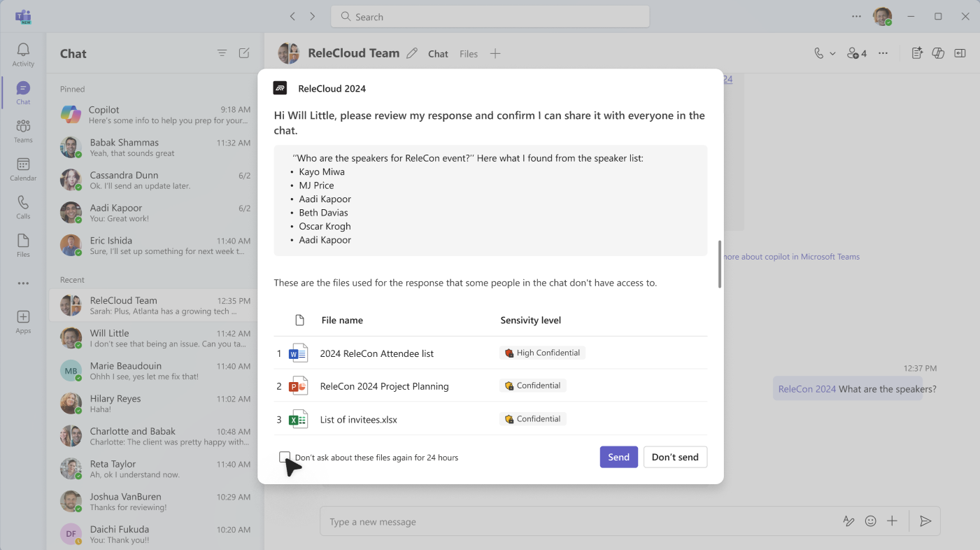Click the Send button in the dialog
The height and width of the screenshot is (550, 980).
click(x=618, y=457)
